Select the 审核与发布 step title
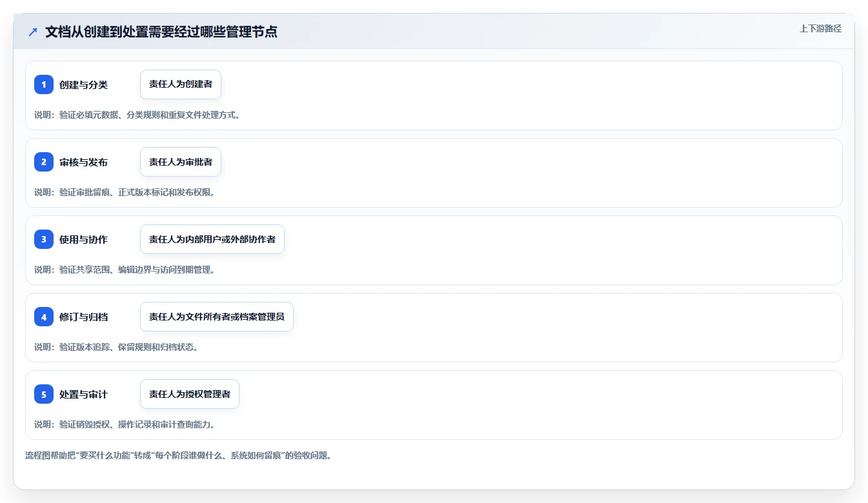 tap(83, 162)
